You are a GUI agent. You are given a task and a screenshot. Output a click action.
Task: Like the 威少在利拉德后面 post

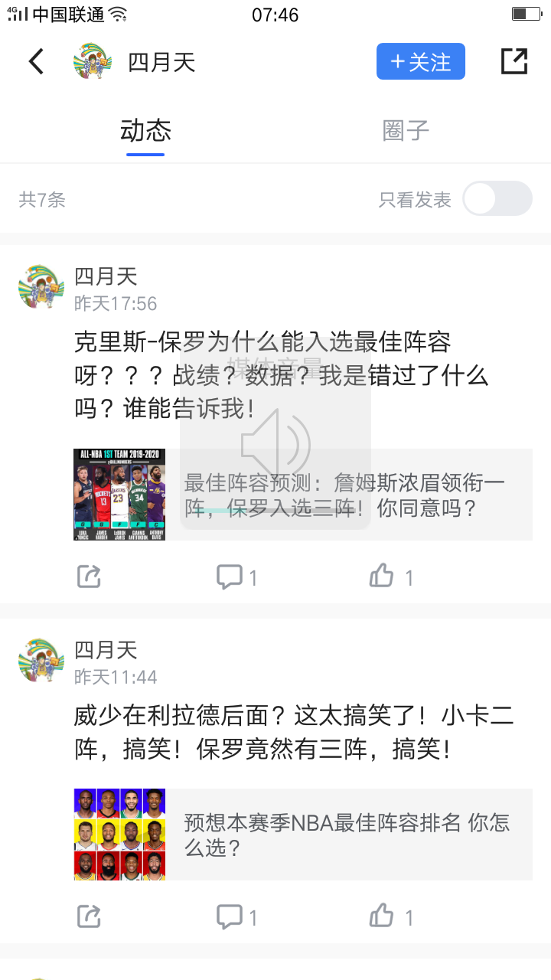[x=391, y=916]
